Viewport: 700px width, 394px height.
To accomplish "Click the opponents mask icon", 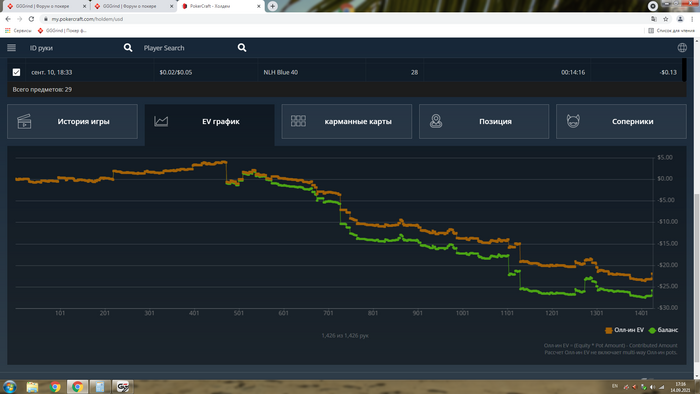I will point(573,121).
